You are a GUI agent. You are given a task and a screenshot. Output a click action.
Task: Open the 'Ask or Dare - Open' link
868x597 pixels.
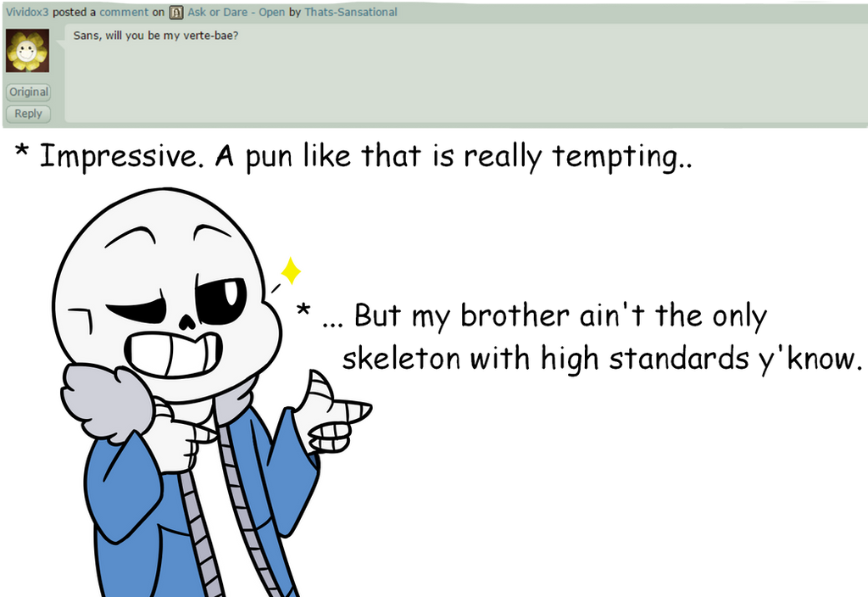[x=236, y=12]
